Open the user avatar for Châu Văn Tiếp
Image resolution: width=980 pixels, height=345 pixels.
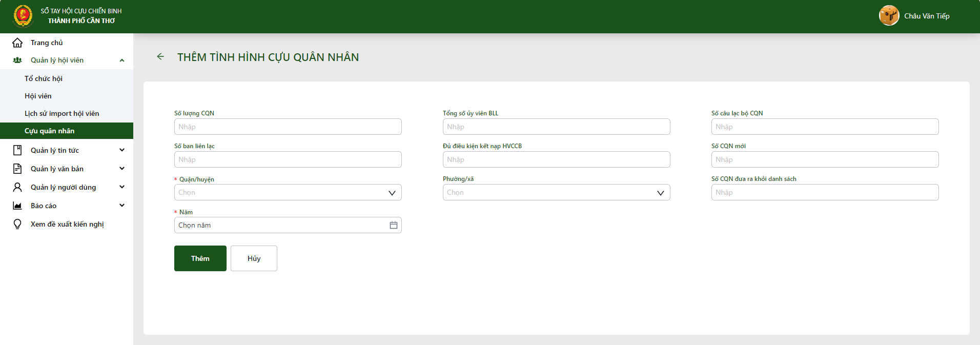889,15
